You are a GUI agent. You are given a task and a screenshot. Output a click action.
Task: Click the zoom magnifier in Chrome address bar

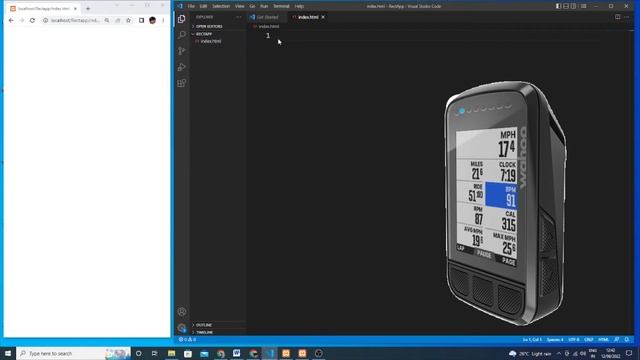coord(107,20)
